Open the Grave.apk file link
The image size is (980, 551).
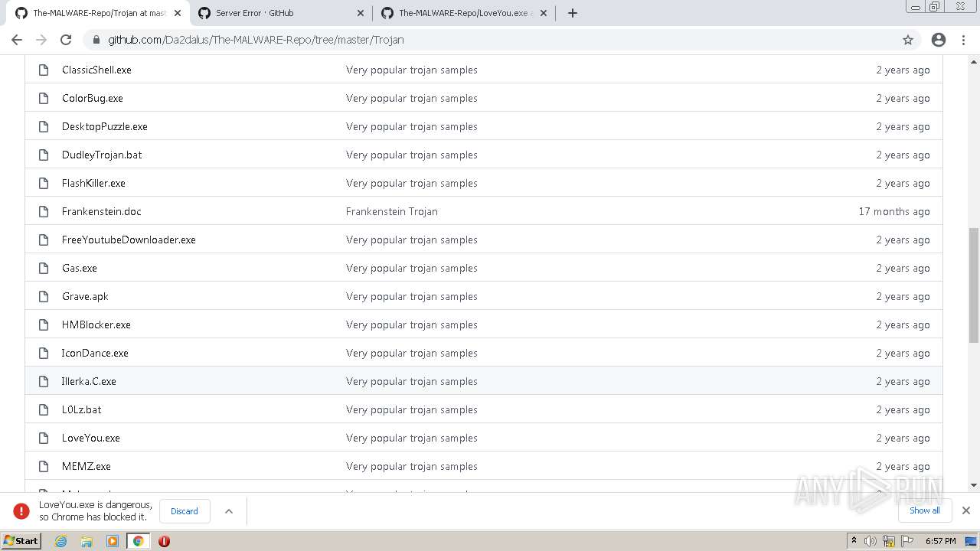[85, 296]
